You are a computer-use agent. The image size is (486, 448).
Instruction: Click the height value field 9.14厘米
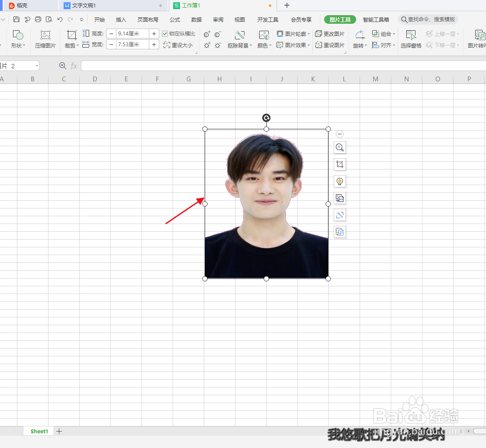click(132, 33)
